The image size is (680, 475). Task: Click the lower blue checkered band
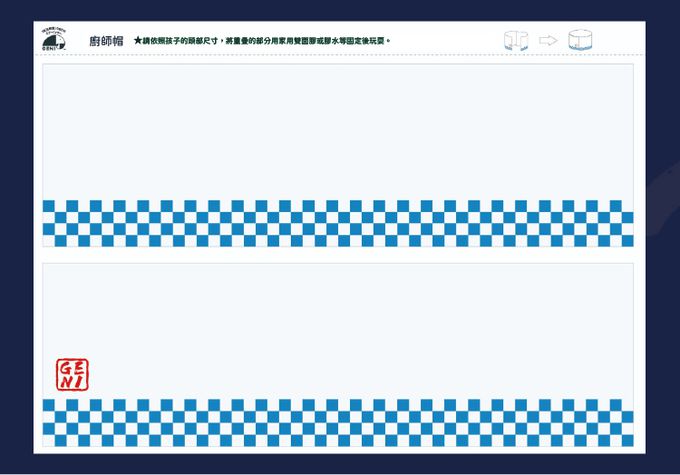point(338,423)
